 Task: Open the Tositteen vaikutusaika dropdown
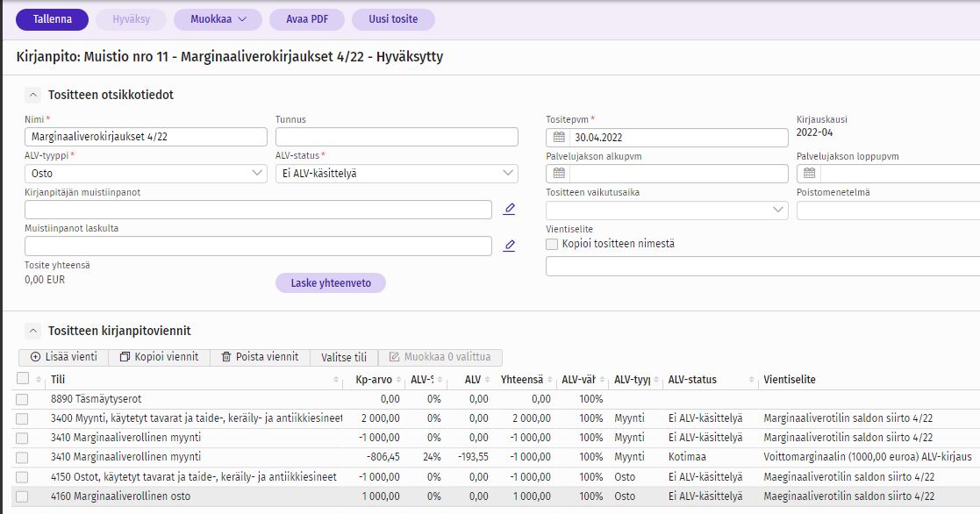[x=667, y=210]
